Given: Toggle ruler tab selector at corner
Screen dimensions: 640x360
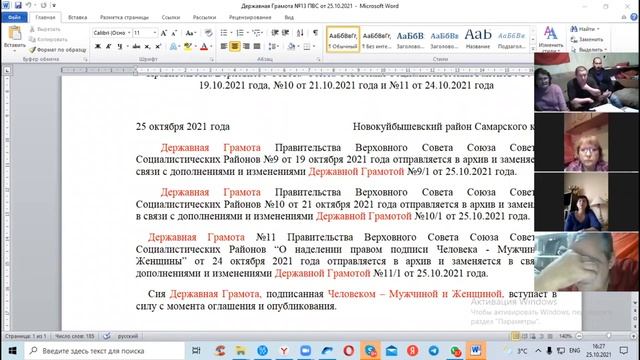Looking at the screenshot, I should (7, 70).
